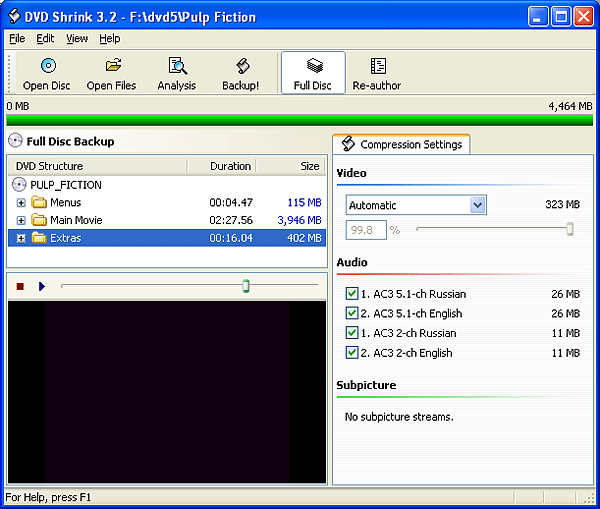This screenshot has height=509, width=600.
Task: Switch to Full Disc mode
Action: pyautogui.click(x=313, y=73)
